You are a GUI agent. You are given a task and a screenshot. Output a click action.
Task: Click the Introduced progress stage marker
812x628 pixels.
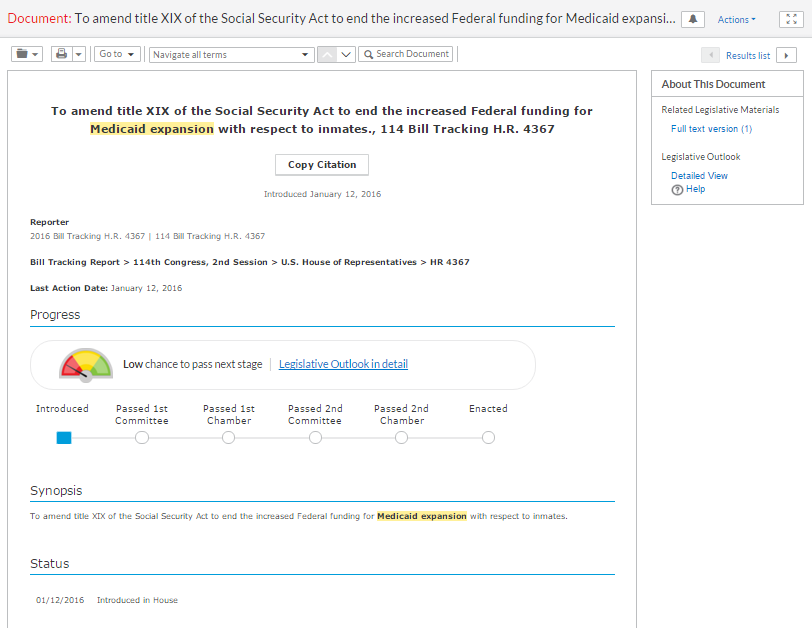(64, 438)
